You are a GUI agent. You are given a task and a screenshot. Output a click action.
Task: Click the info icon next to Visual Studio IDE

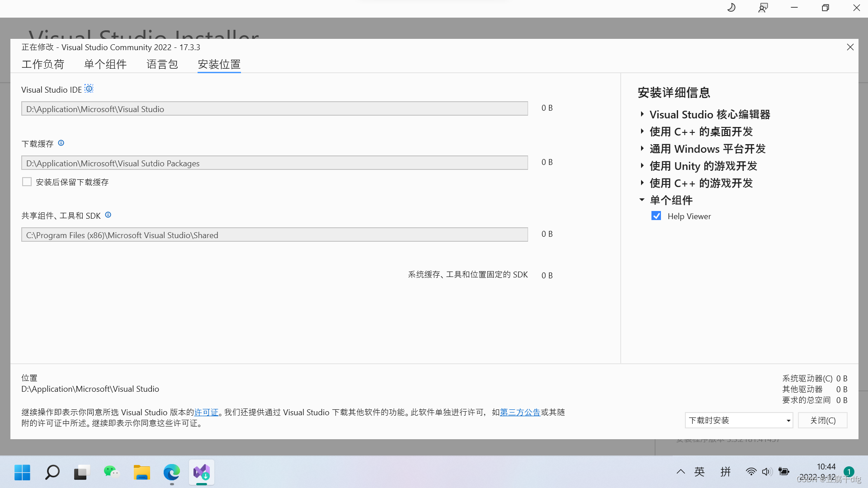[89, 89]
